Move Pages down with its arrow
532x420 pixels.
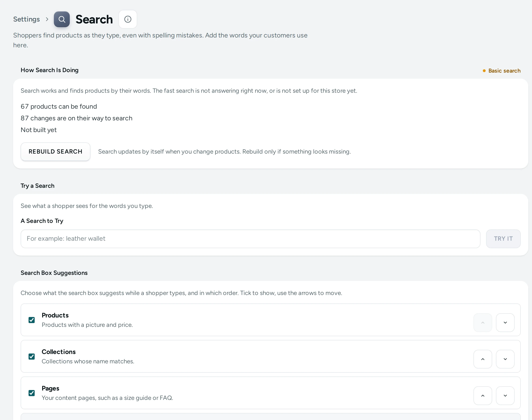(505, 395)
